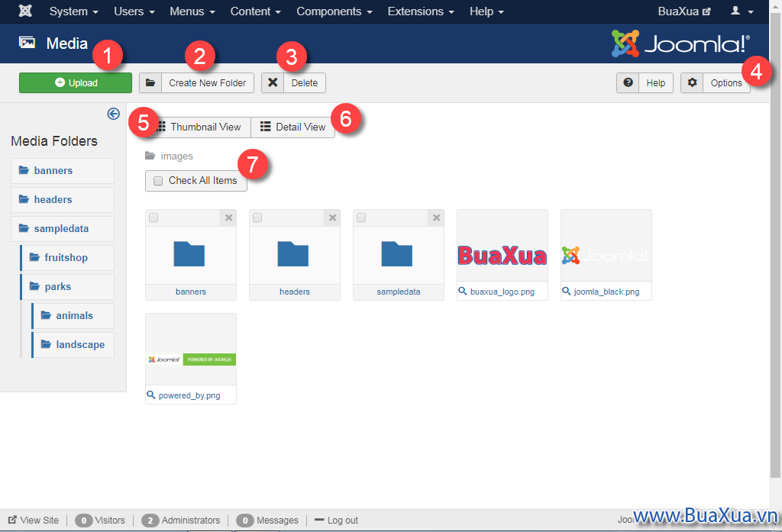Open animals subfolder in folder tree
The width and height of the screenshot is (782, 532).
click(x=73, y=315)
